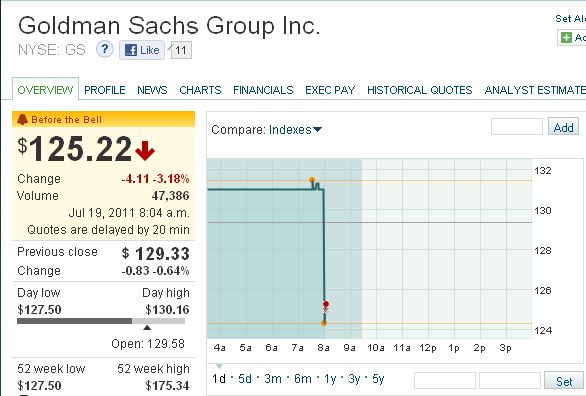
Task: Click the red news marker on chart
Action: (x=326, y=304)
